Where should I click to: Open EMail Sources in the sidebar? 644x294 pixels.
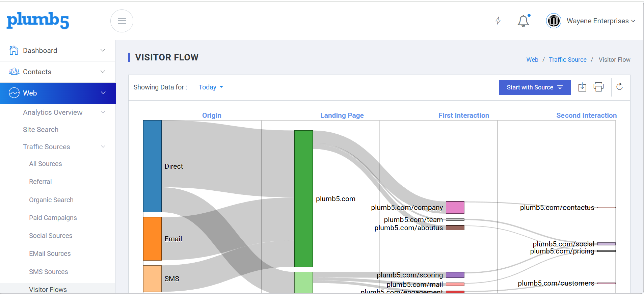click(x=50, y=253)
